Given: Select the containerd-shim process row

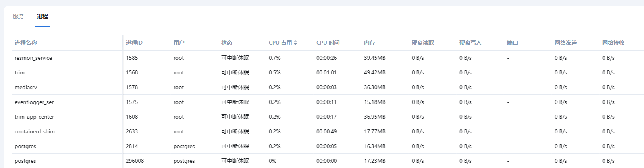Looking at the screenshot, I should pos(35,132).
